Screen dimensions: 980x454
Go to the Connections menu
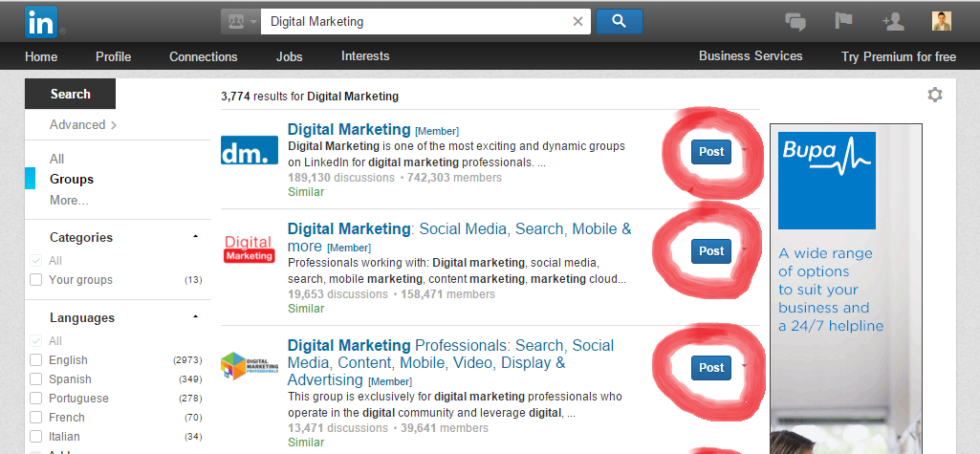click(x=203, y=56)
